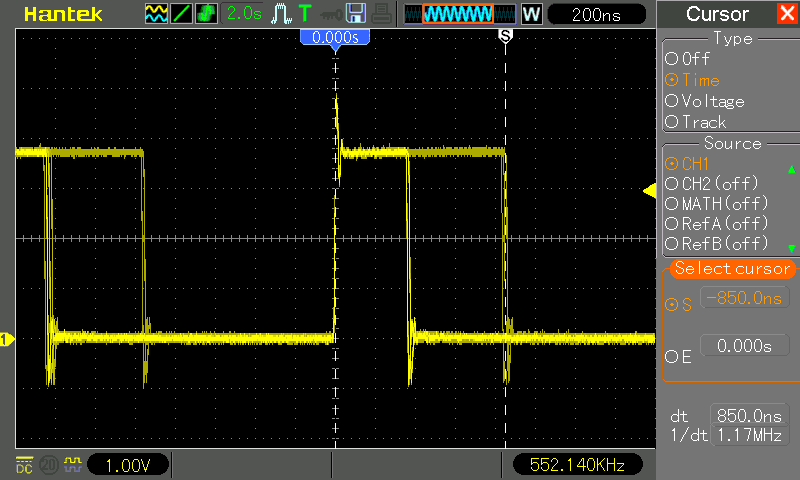Click the Hantek logo
The image size is (800, 480).
tap(63, 14)
